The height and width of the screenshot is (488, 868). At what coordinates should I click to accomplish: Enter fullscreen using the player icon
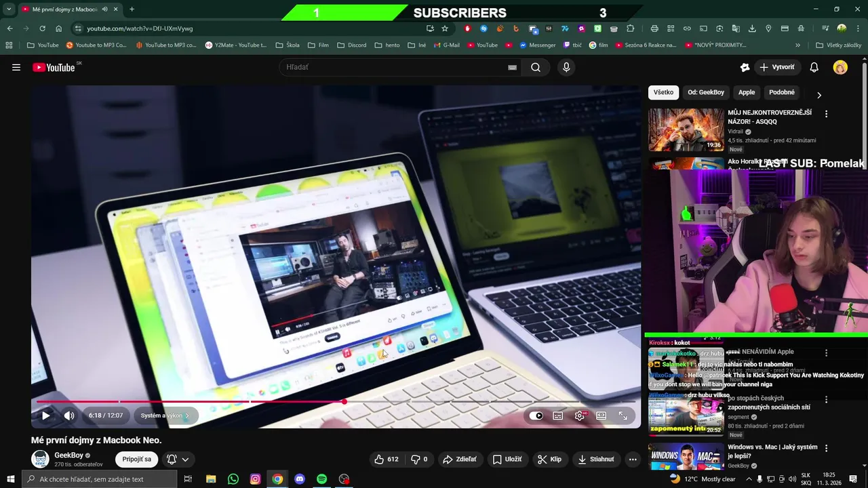[623, 415]
